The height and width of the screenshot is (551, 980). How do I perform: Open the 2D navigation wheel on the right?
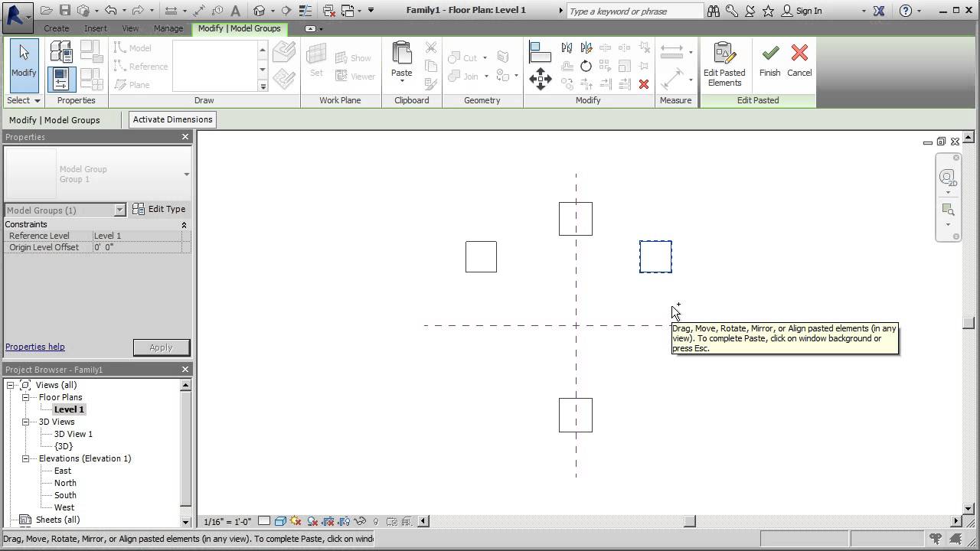[x=949, y=178]
